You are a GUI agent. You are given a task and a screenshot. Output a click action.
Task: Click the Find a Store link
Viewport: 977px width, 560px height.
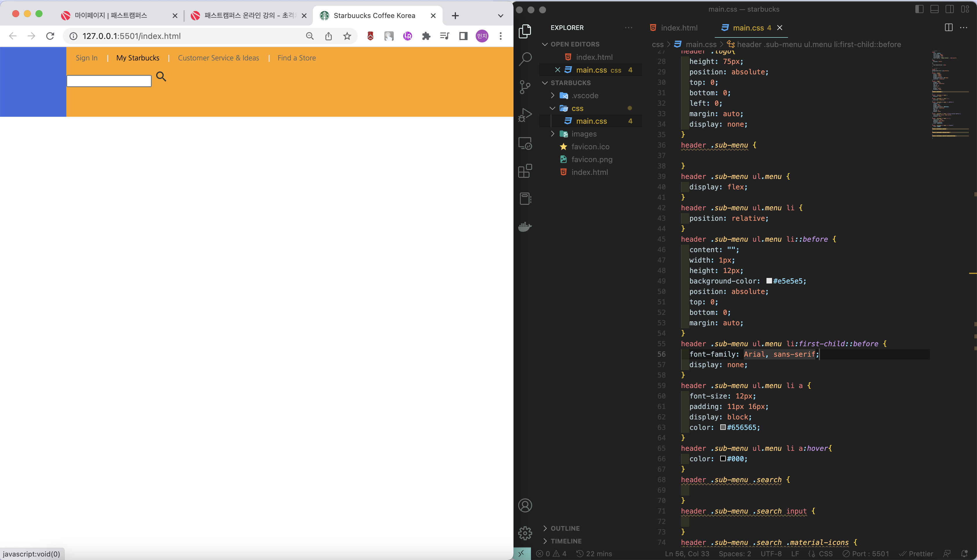click(x=296, y=58)
